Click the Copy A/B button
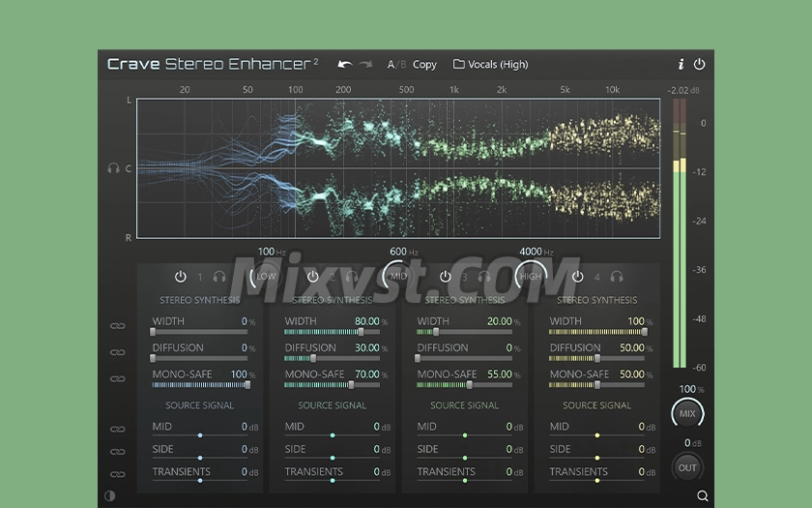The width and height of the screenshot is (812, 508). [x=424, y=64]
